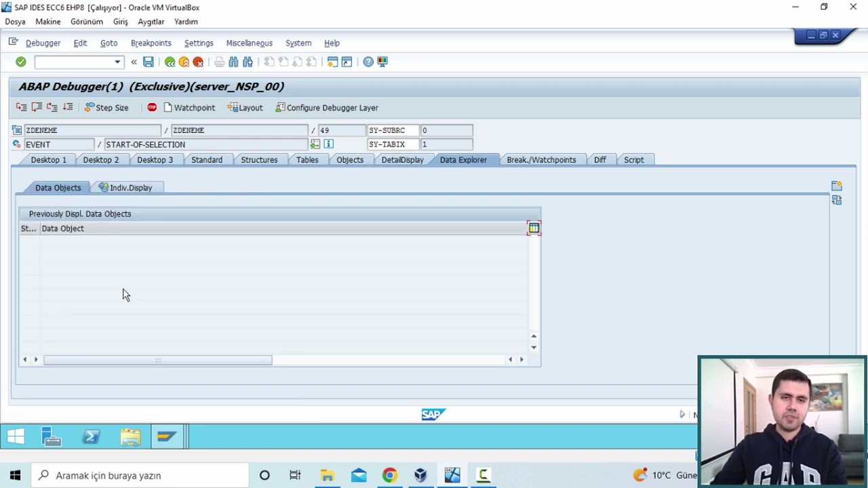Click the Data Object column header

click(x=283, y=228)
